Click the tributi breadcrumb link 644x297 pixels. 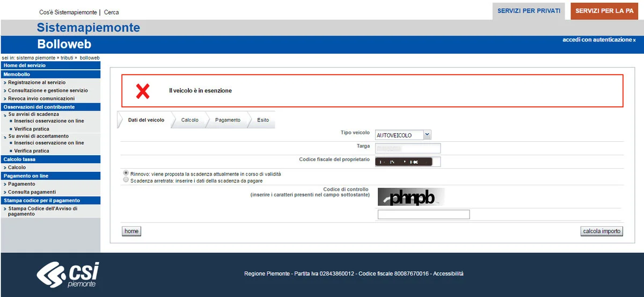67,57
